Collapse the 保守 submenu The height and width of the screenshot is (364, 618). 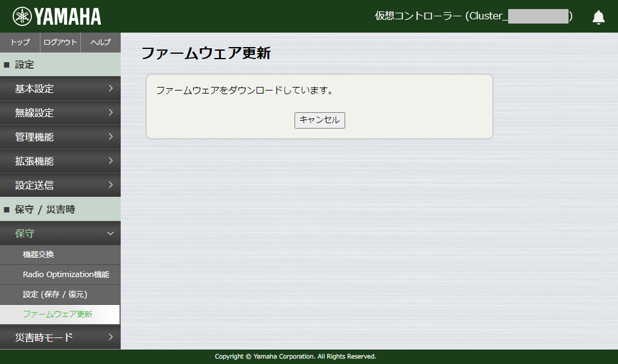(x=60, y=233)
